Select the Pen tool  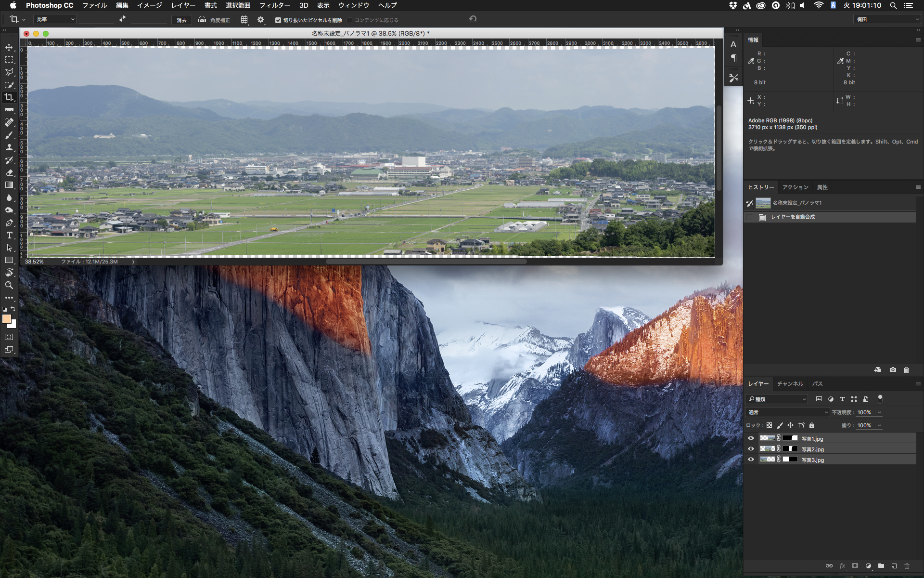[9, 223]
